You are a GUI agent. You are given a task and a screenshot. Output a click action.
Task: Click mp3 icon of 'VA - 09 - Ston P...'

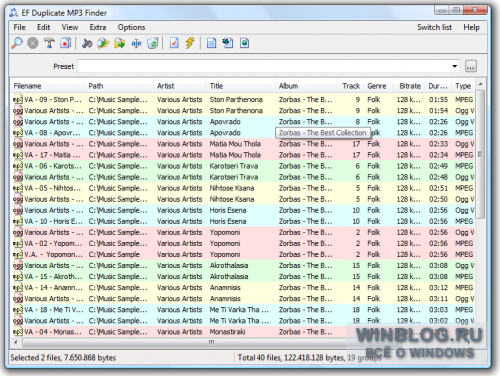coord(18,99)
